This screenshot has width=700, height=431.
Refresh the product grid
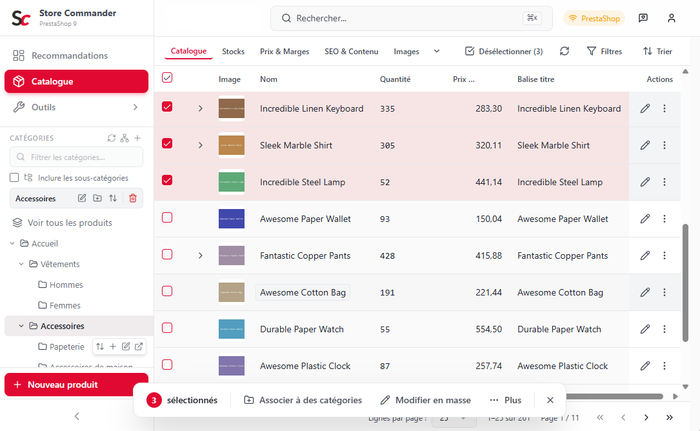tap(564, 51)
